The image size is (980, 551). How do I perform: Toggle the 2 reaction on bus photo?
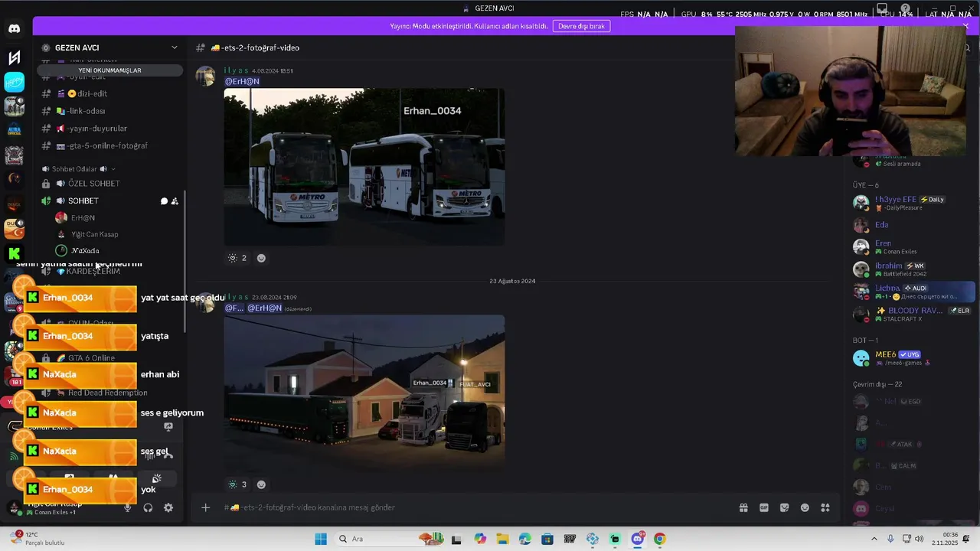[238, 258]
